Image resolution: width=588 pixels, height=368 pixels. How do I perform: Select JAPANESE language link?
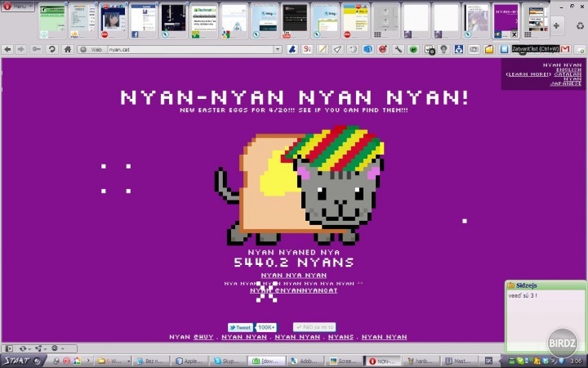click(x=565, y=83)
